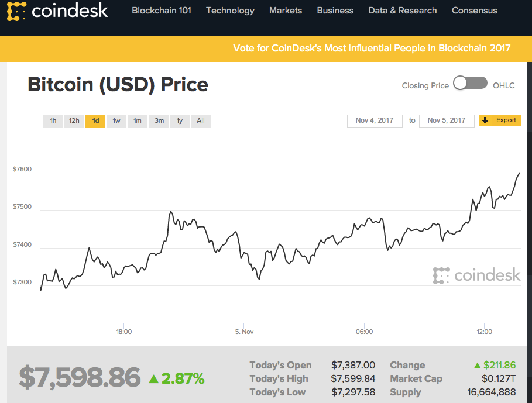The height and width of the screenshot is (403, 532).
Task: Select the 1y time range
Action: point(179,120)
